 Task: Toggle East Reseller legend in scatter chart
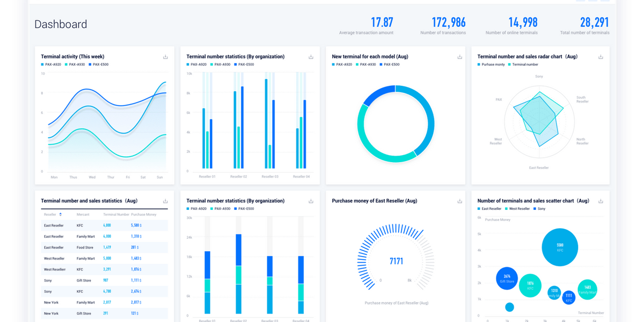pos(489,209)
